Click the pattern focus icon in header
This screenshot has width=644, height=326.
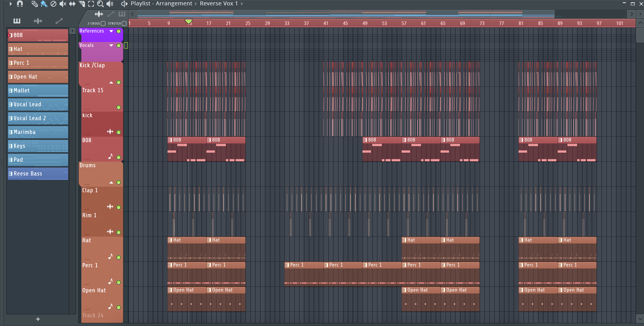coord(122,14)
